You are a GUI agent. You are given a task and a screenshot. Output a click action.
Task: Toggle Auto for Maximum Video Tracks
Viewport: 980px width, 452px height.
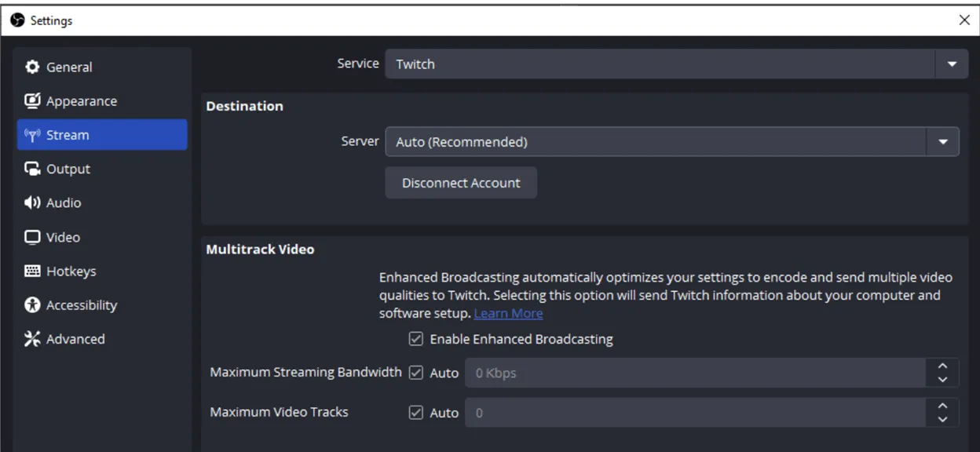click(x=416, y=413)
